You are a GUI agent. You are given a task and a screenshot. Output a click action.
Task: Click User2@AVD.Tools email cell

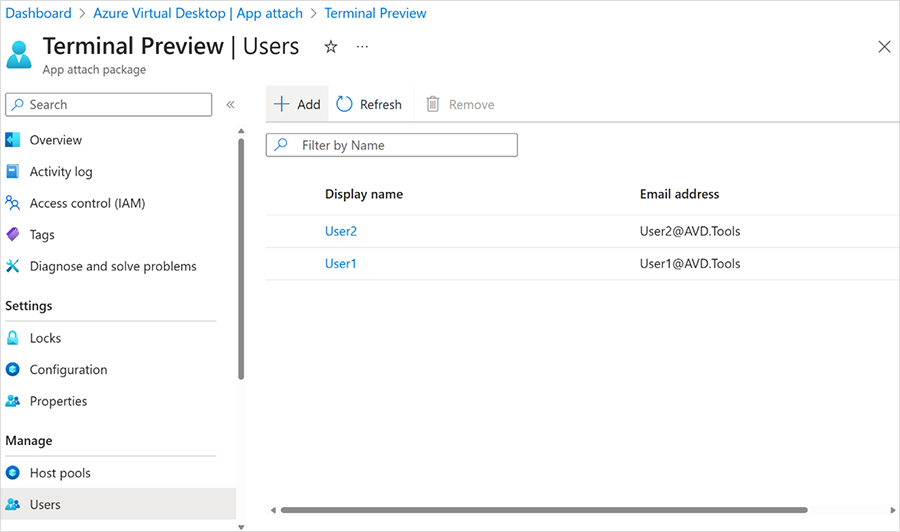click(690, 231)
